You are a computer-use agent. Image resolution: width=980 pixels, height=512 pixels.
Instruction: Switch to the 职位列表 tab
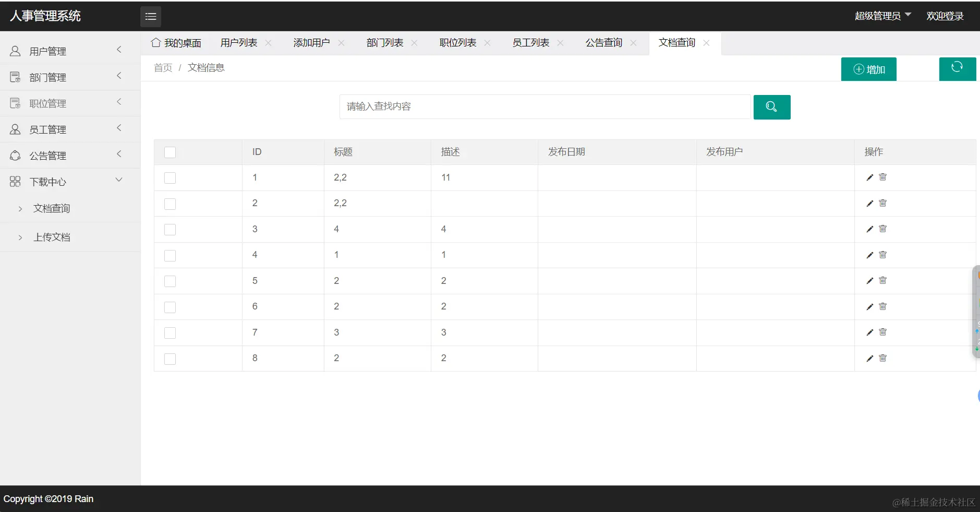(x=458, y=43)
